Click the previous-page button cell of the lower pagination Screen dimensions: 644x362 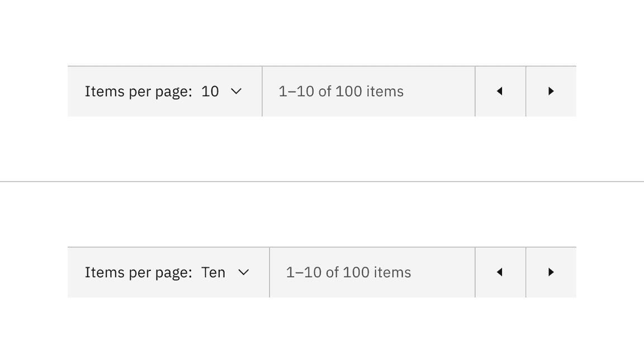499,272
